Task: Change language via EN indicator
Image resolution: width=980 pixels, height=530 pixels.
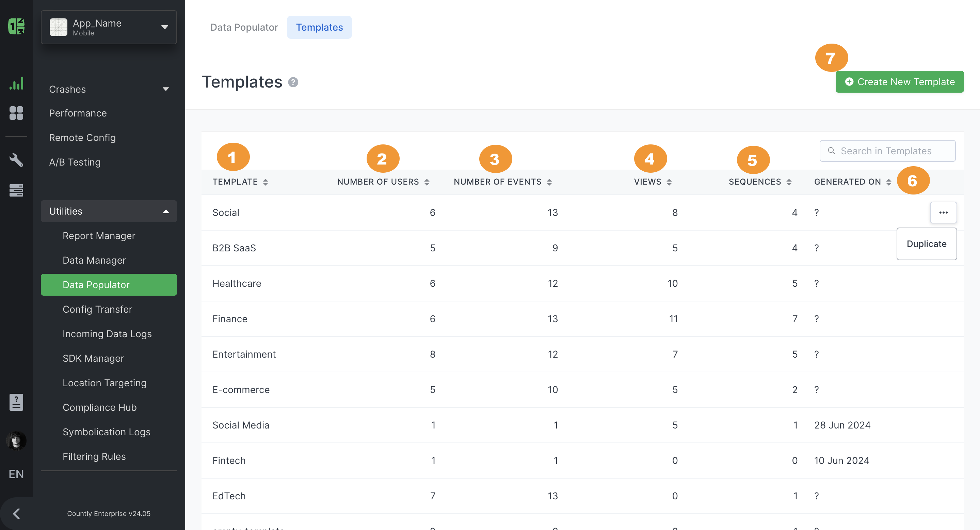Action: point(16,474)
